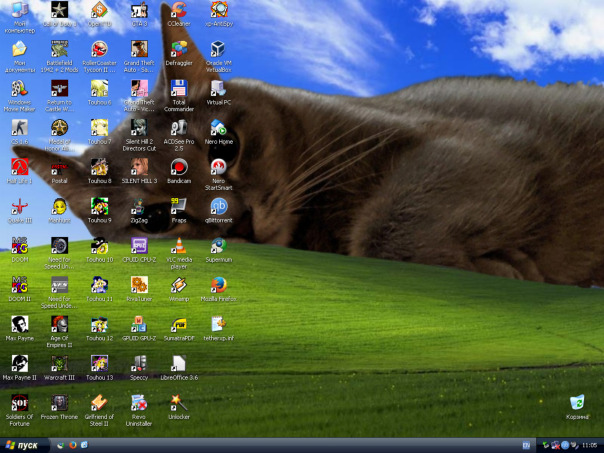Launch Firefox from the quick launch bar

coord(73,445)
